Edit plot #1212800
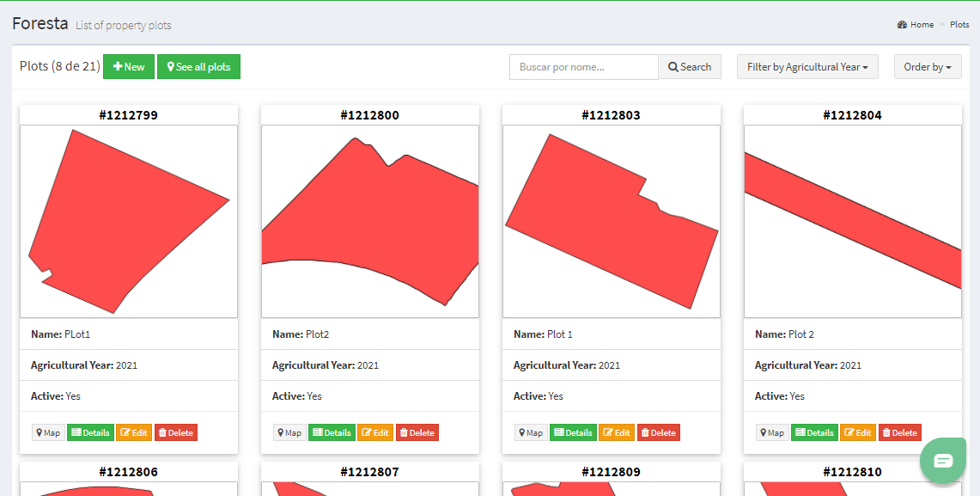 [x=375, y=433]
